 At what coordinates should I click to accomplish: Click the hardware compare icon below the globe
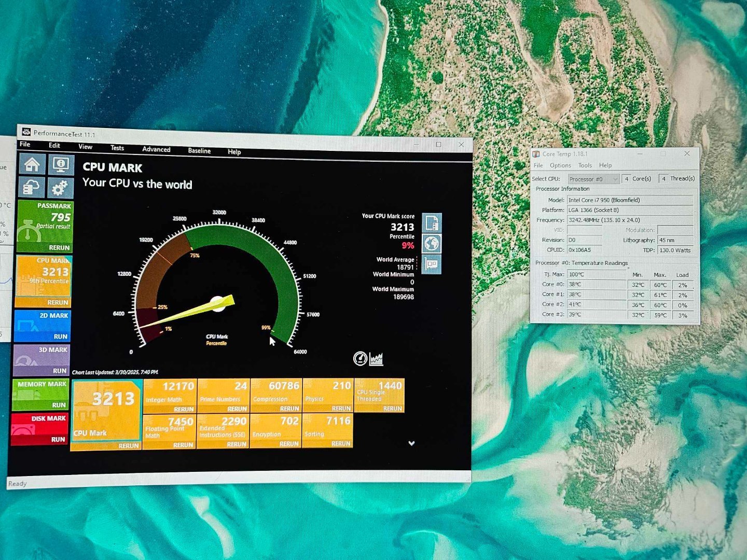click(x=432, y=264)
